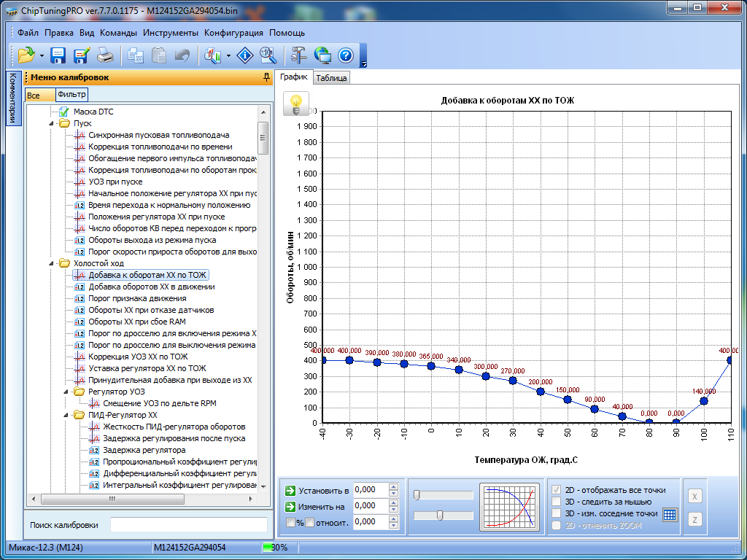Click green arrow button 'Изменить на'
Image resolution: width=747 pixels, height=560 pixels.
tap(290, 506)
